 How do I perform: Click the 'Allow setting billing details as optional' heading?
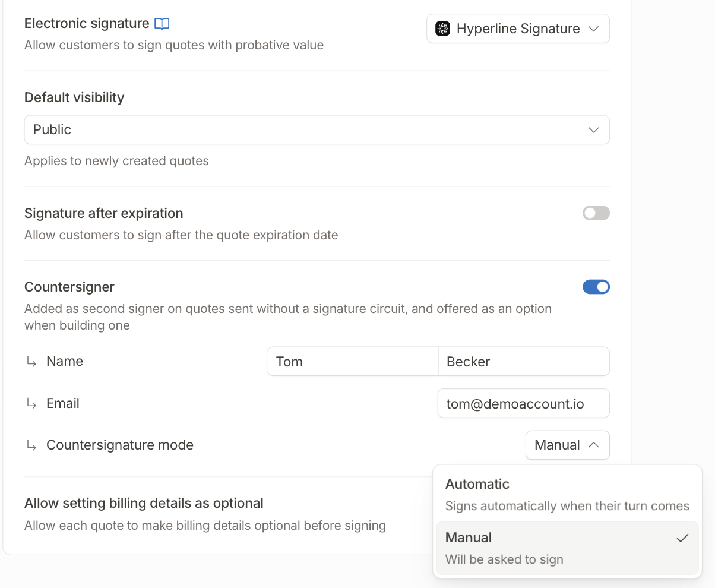[144, 503]
